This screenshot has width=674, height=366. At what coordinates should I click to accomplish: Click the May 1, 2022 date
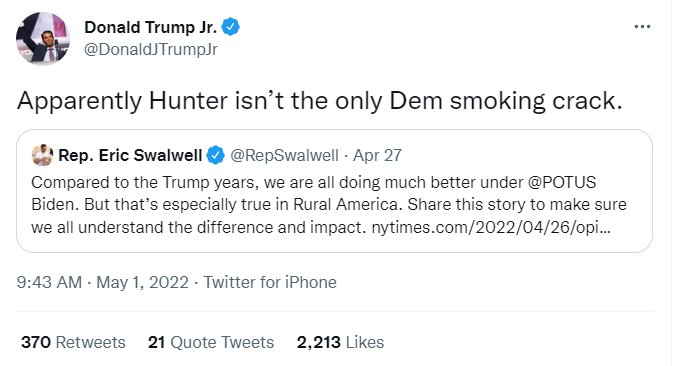[x=142, y=283]
